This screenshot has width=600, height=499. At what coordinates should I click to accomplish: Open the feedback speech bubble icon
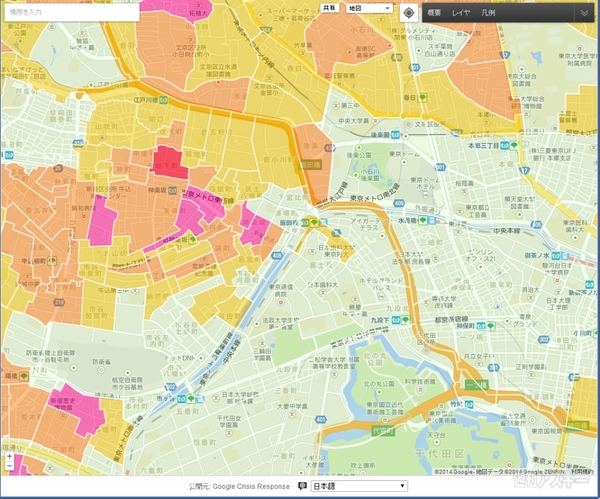tap(302, 486)
